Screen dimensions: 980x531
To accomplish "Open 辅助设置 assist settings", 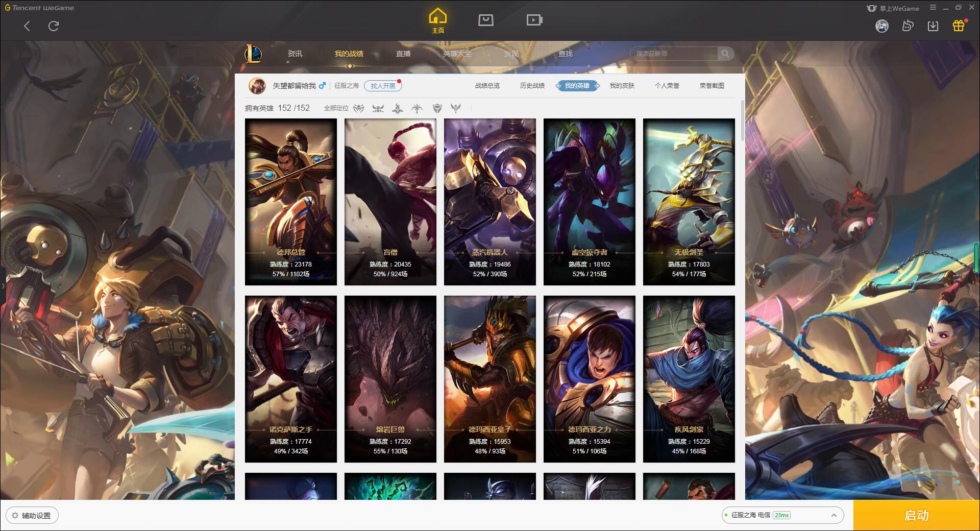I will 32,516.
